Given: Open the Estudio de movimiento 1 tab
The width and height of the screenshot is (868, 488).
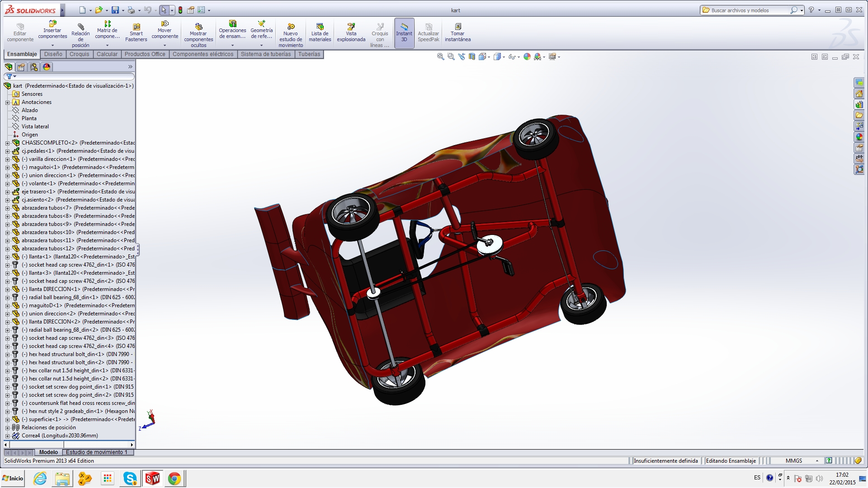Looking at the screenshot, I should click(96, 452).
